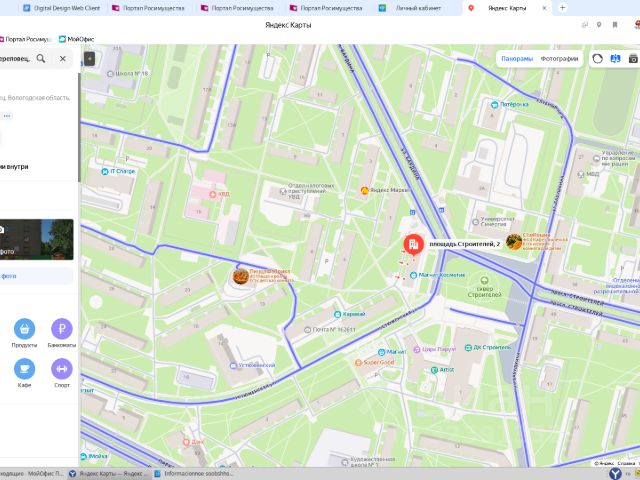Click the сквер Строителей park marker
The height and width of the screenshot is (480, 640).
point(484,280)
